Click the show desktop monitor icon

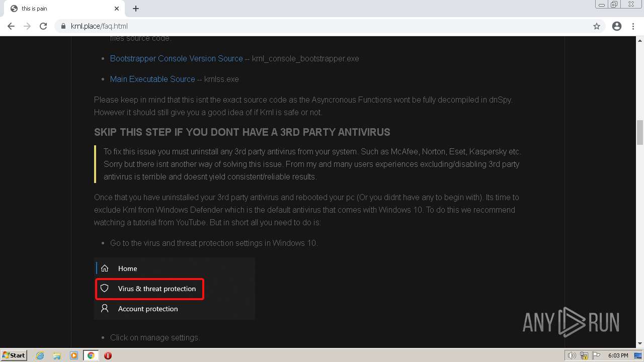coord(638,355)
